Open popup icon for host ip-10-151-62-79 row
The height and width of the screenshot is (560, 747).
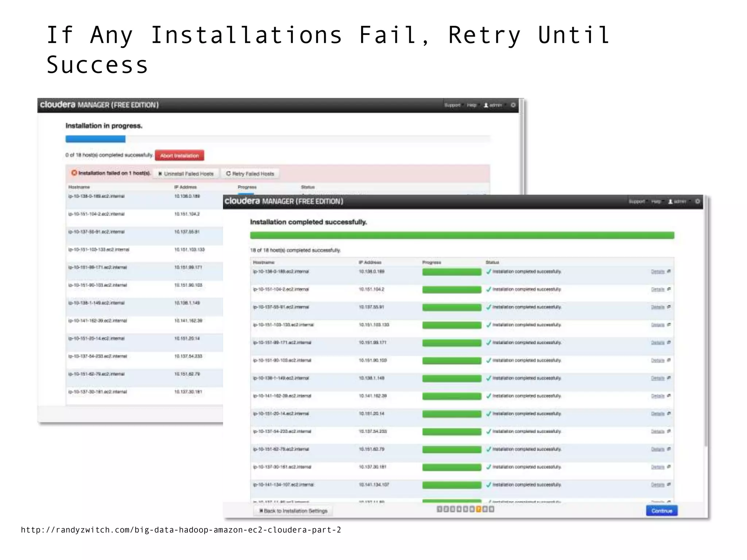pos(669,449)
